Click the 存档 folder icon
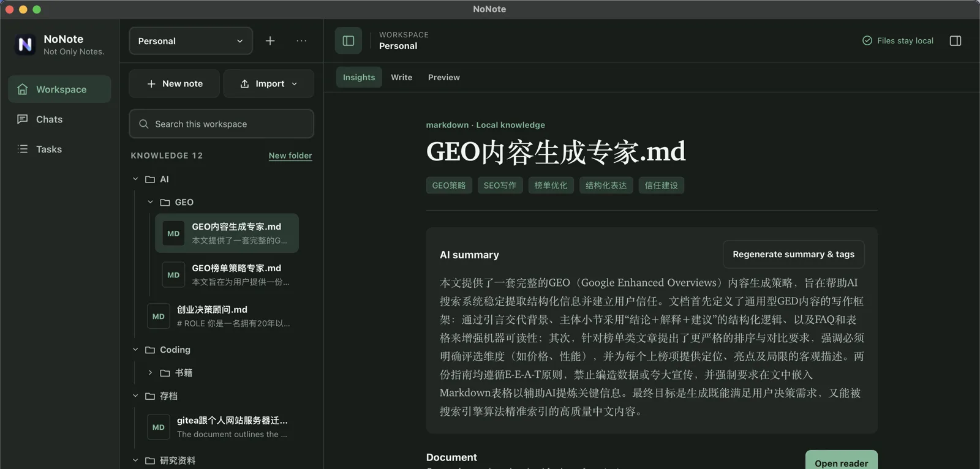This screenshot has height=469, width=980. pyautogui.click(x=150, y=396)
